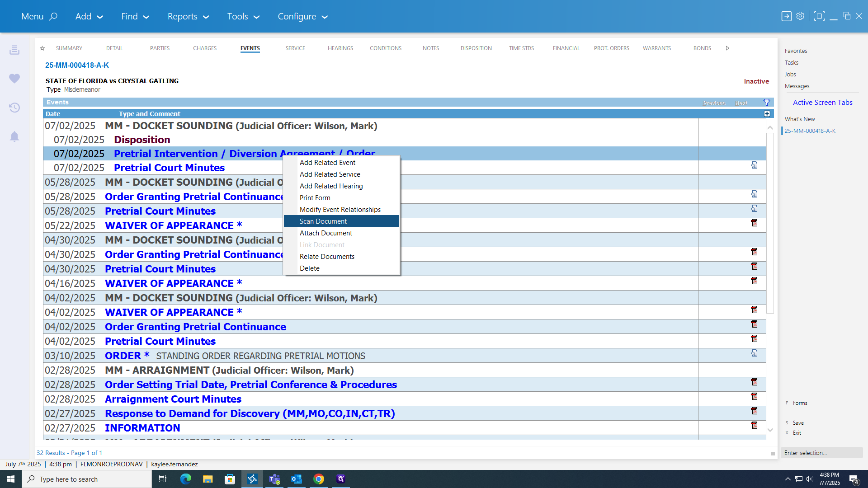868x488 pixels.
Task: Choose Modify Event Relationships
Action: [341, 209]
